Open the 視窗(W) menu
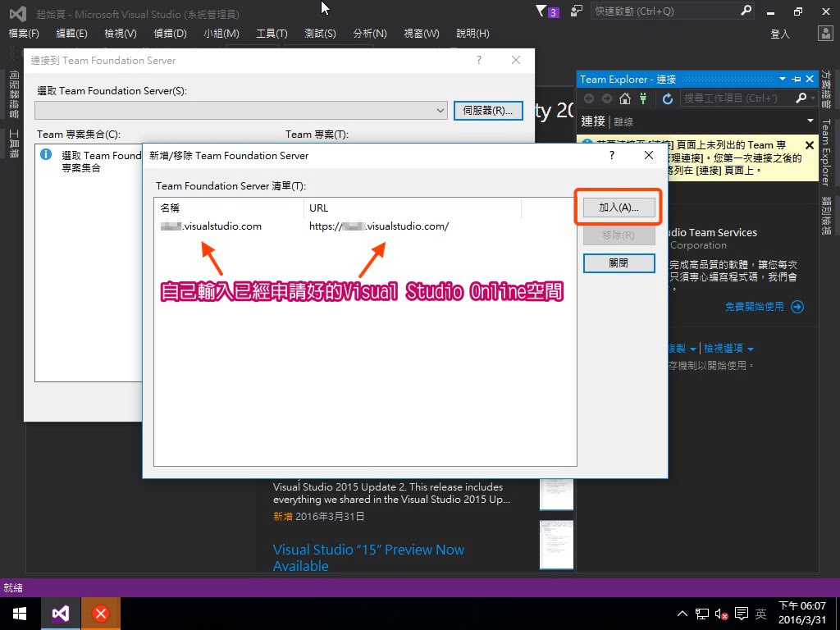The image size is (840, 630). point(422,33)
